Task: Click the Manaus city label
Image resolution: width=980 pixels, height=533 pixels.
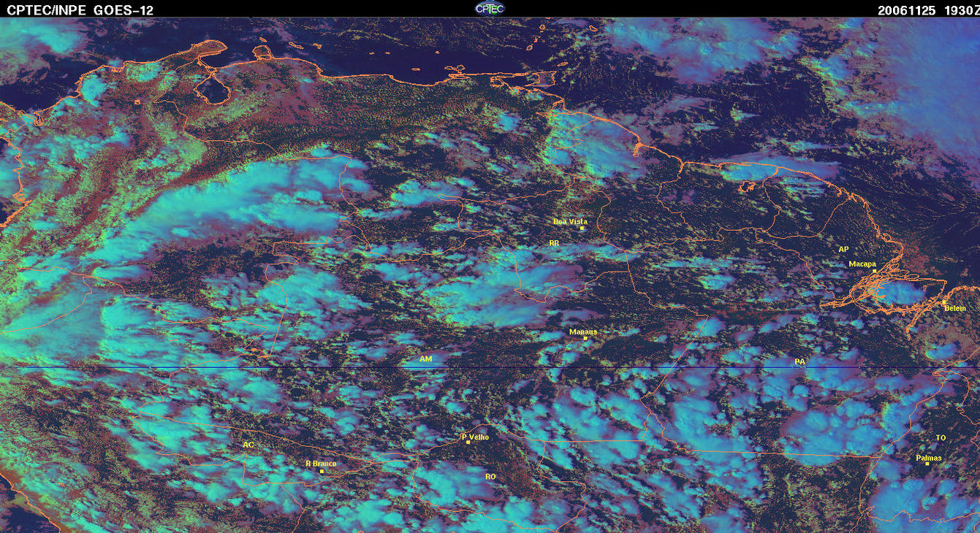Action: tap(583, 331)
